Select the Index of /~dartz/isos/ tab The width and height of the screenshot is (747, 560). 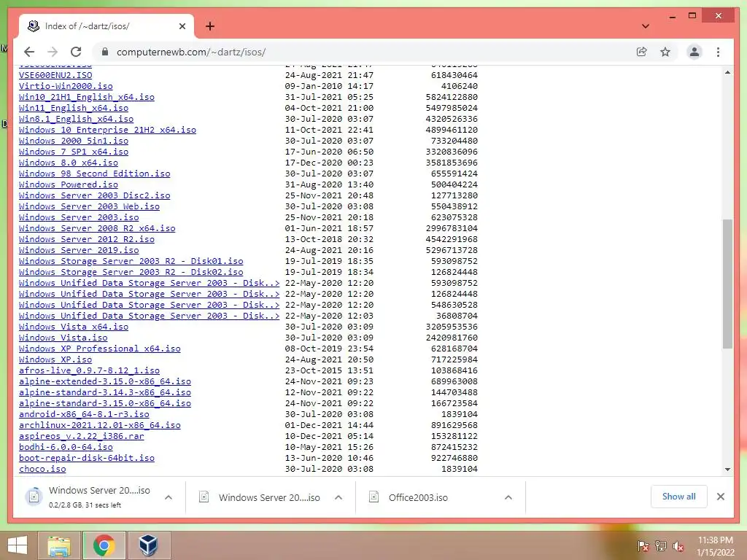click(107, 26)
